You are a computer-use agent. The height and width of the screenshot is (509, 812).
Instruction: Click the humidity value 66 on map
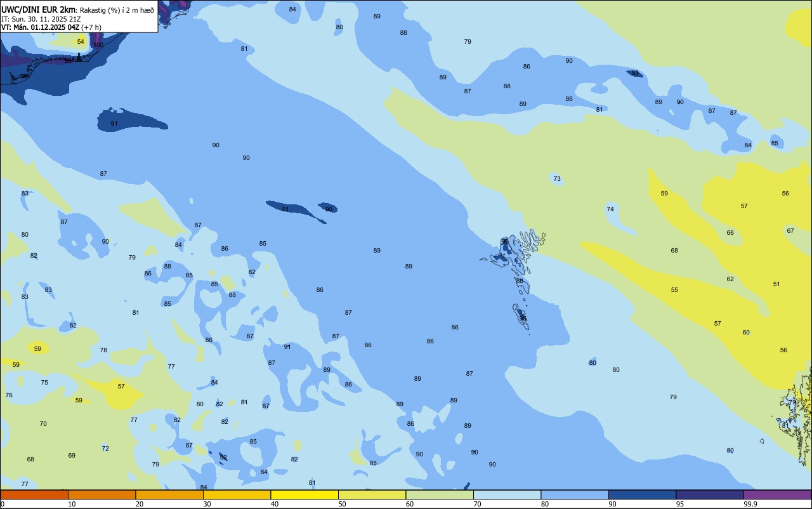[x=730, y=233]
